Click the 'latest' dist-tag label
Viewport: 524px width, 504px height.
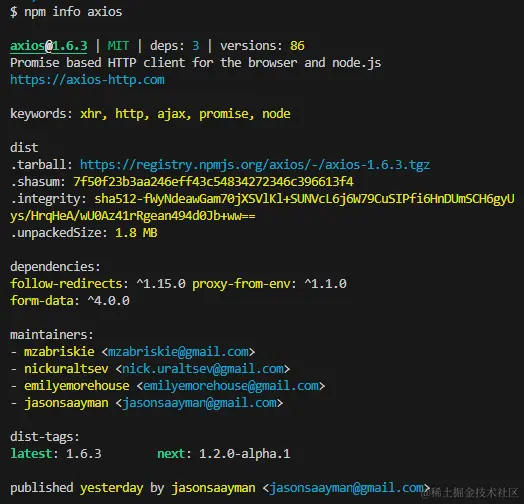click(31, 454)
